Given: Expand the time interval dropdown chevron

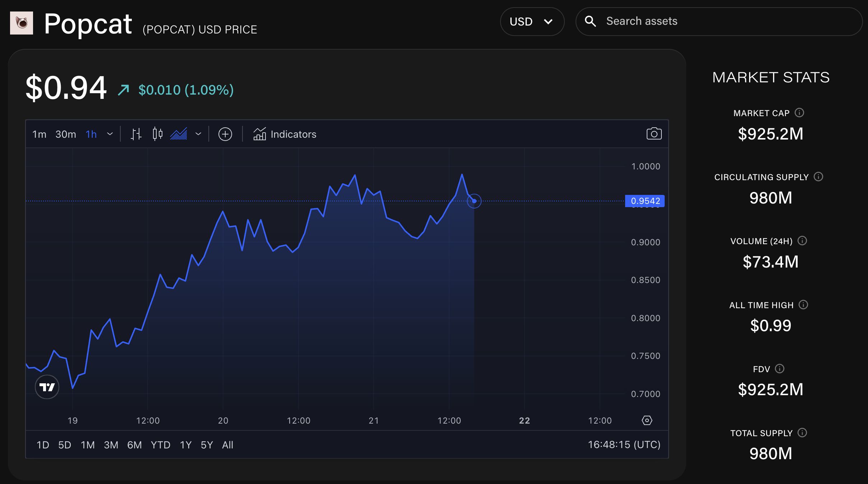Looking at the screenshot, I should tap(110, 134).
